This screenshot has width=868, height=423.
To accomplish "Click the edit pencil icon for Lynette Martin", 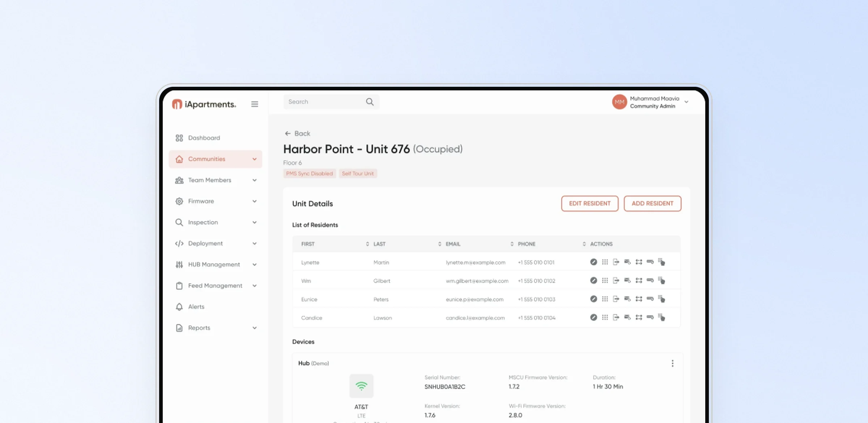I will tap(593, 262).
